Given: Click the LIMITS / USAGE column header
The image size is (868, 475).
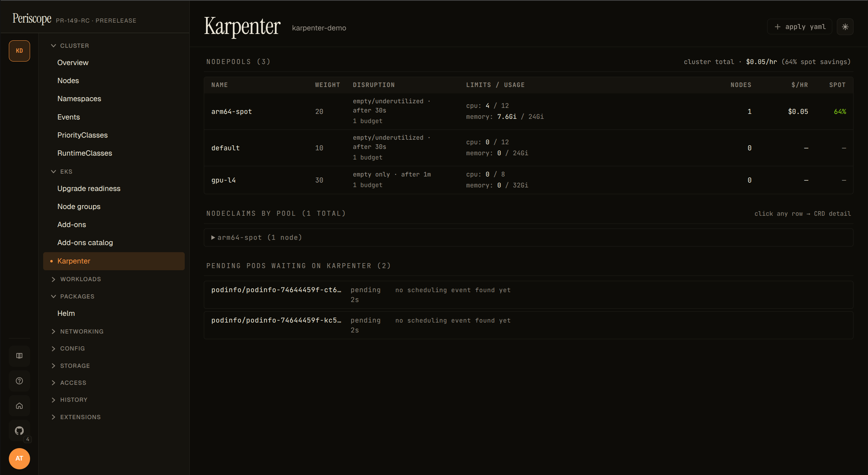Looking at the screenshot, I should pyautogui.click(x=495, y=85).
